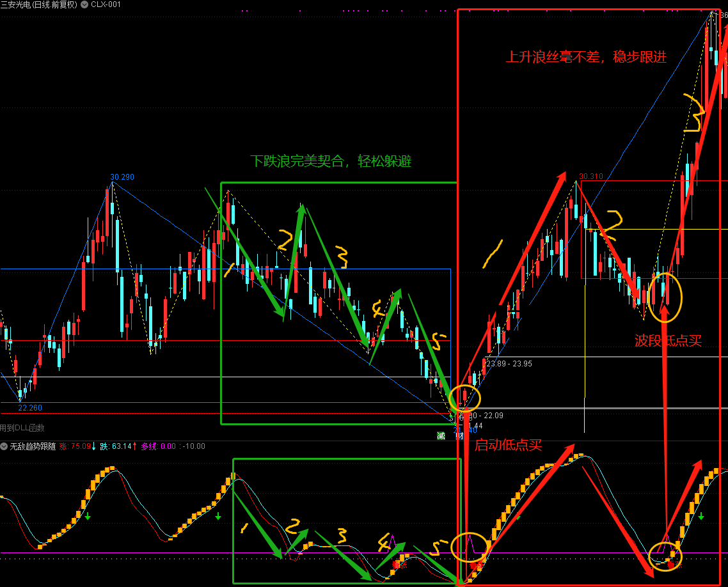Image resolution: width=728 pixels, height=587 pixels.
Task: Click the 跌: 63.14 value
Action: tap(116, 446)
